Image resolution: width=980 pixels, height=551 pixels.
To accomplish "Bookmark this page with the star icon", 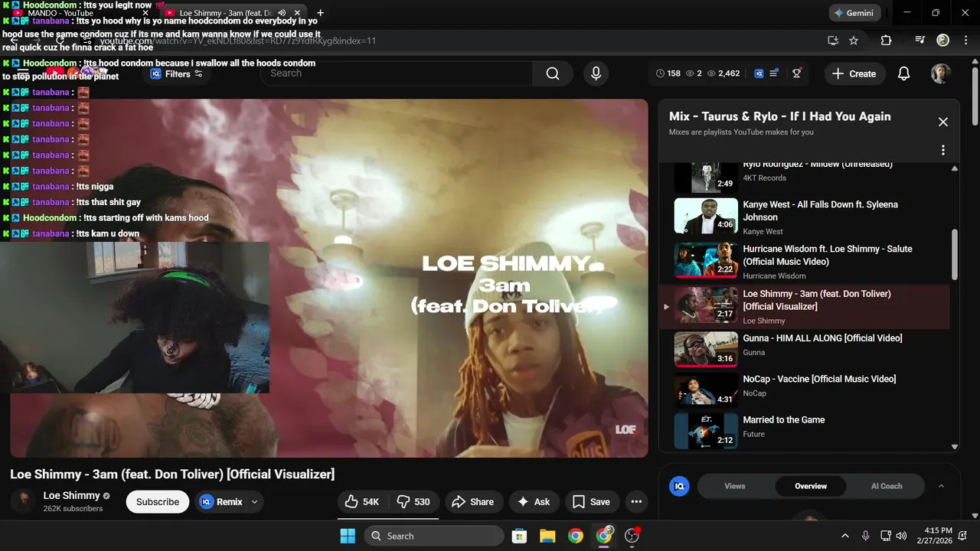I will [854, 41].
